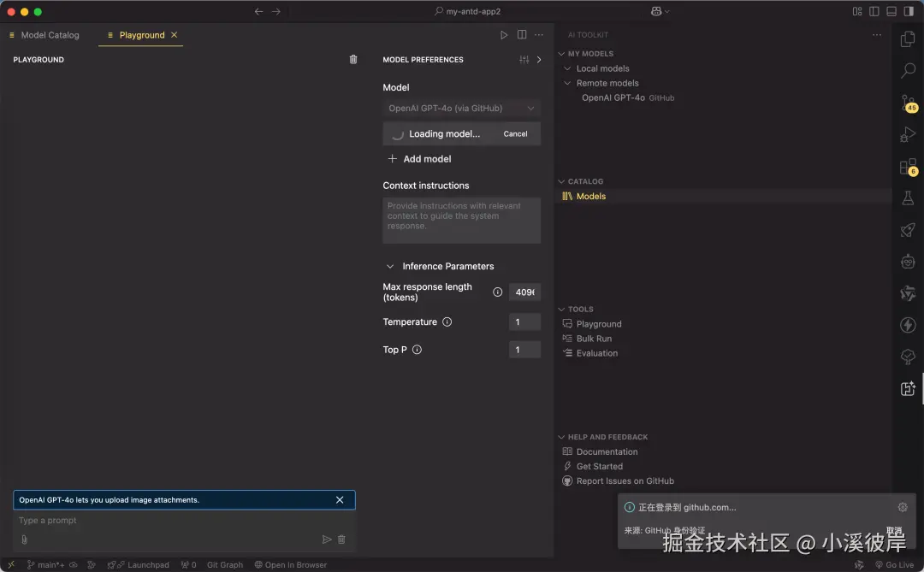Image resolution: width=924 pixels, height=572 pixels.
Task: Collapse the Help and Feedback section
Action: tap(561, 437)
